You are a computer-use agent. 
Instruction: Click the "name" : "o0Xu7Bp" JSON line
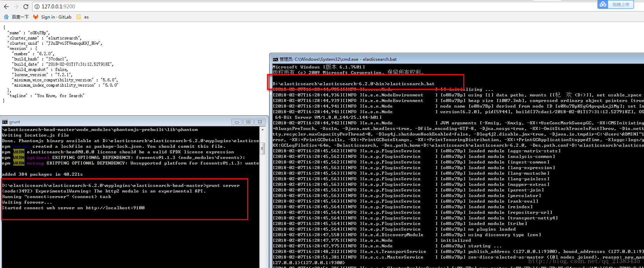pyautogui.click(x=29, y=33)
